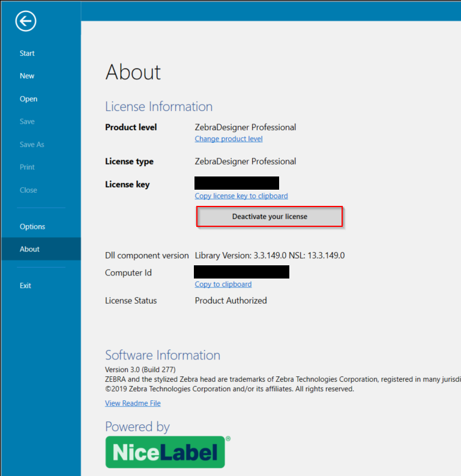Viewport: 461px width, 476px height.
Task: Click Save in the sidebar menu
Action: pyautogui.click(x=27, y=122)
